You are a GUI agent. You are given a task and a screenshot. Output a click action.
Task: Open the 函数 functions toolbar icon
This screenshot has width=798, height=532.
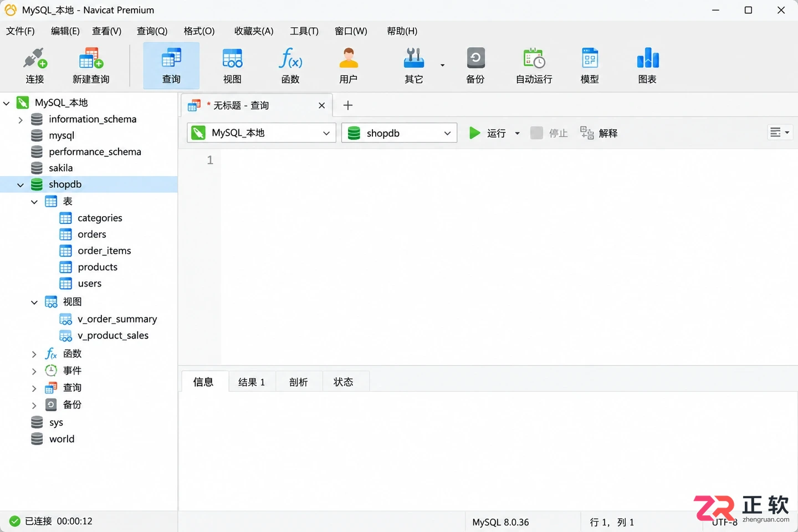[290, 58]
